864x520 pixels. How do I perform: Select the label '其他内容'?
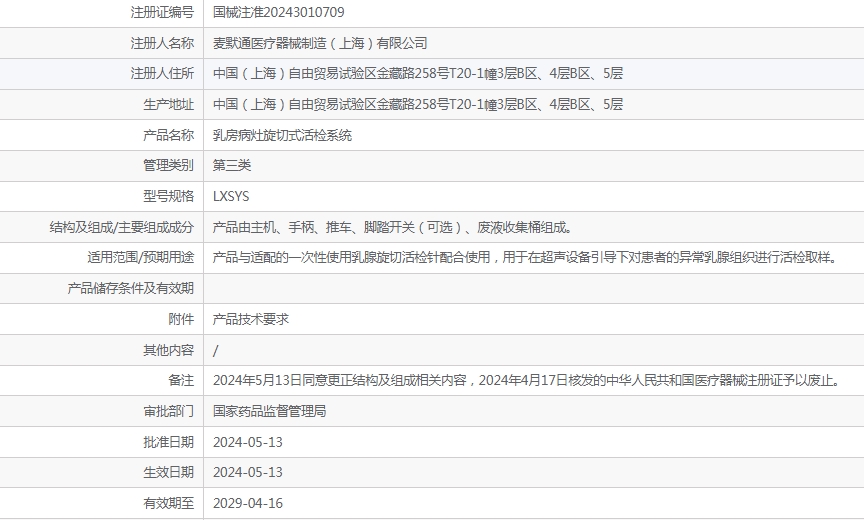[169, 350]
